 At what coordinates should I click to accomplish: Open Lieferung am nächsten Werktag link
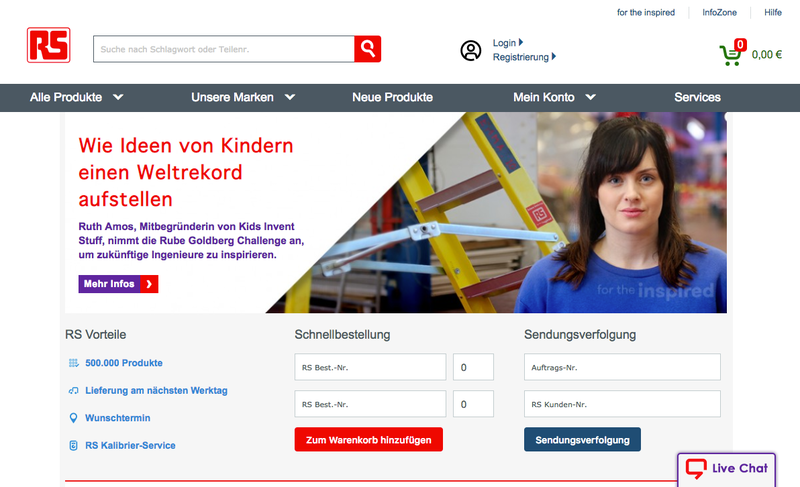pos(156,391)
